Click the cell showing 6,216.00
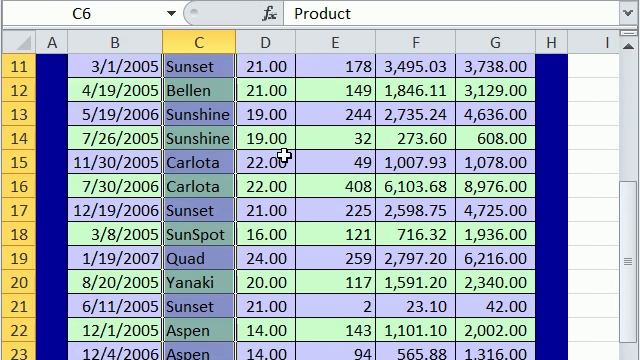Viewport: 640px width, 360px height. click(x=495, y=258)
